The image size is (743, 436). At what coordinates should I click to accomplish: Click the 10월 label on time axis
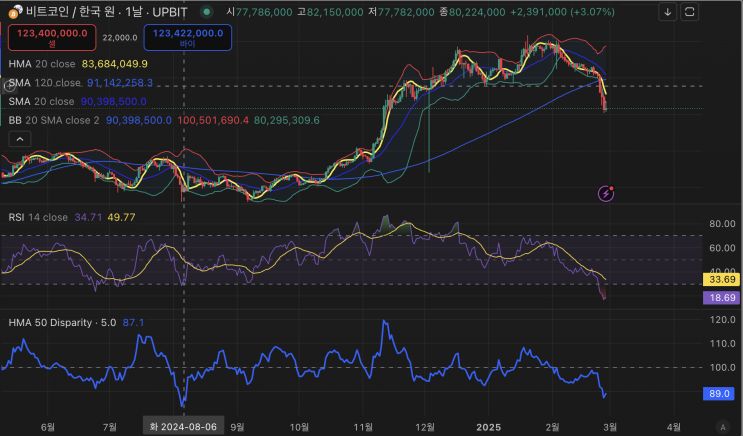click(299, 427)
